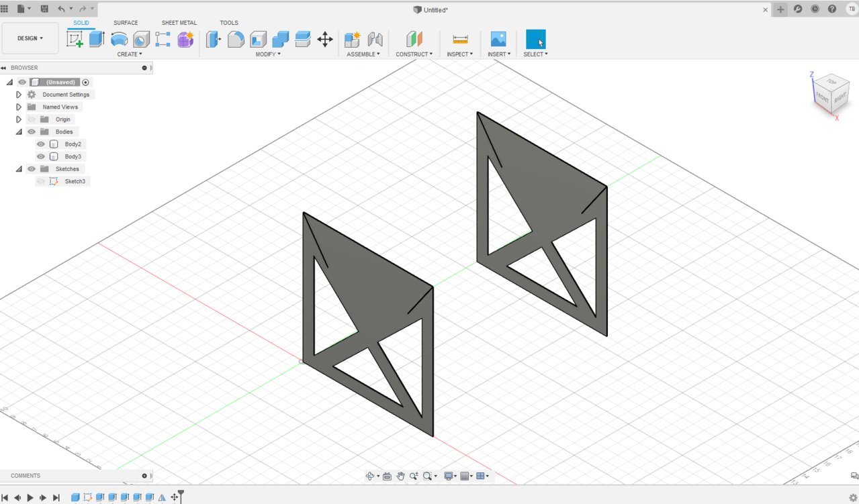
Task: Click the Create Form purple icon
Action: point(185,39)
